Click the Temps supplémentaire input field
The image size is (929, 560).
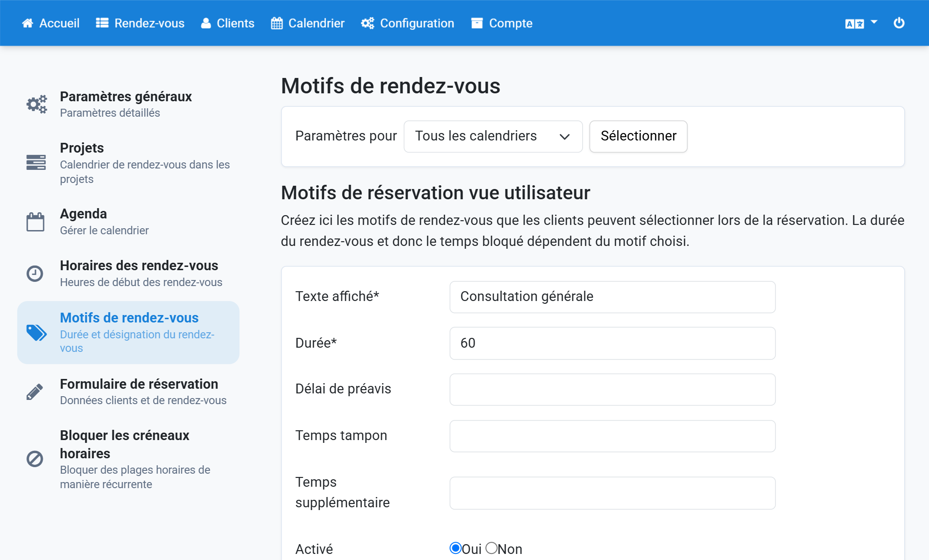[x=612, y=493]
